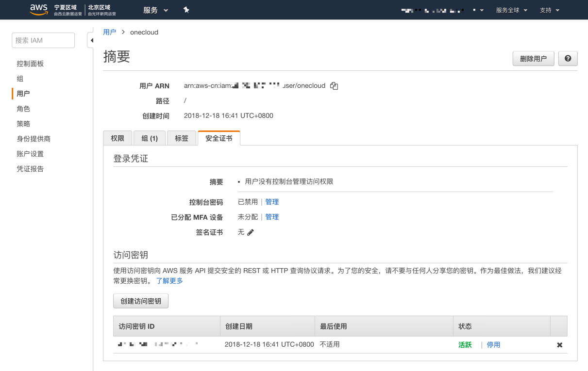This screenshot has width=588, height=371.
Task: Open the 标签 tab
Action: pos(182,138)
